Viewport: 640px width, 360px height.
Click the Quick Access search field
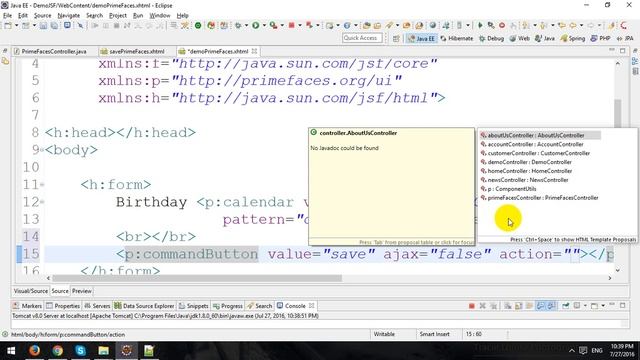tap(362, 38)
